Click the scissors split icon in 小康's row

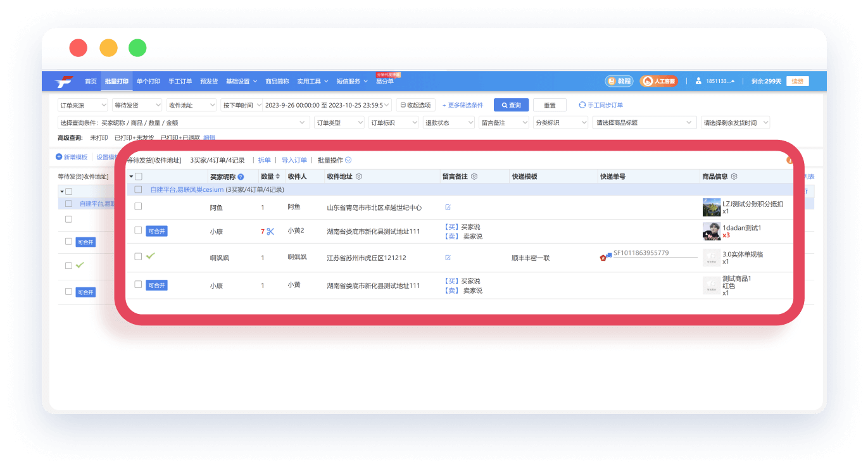tap(270, 232)
